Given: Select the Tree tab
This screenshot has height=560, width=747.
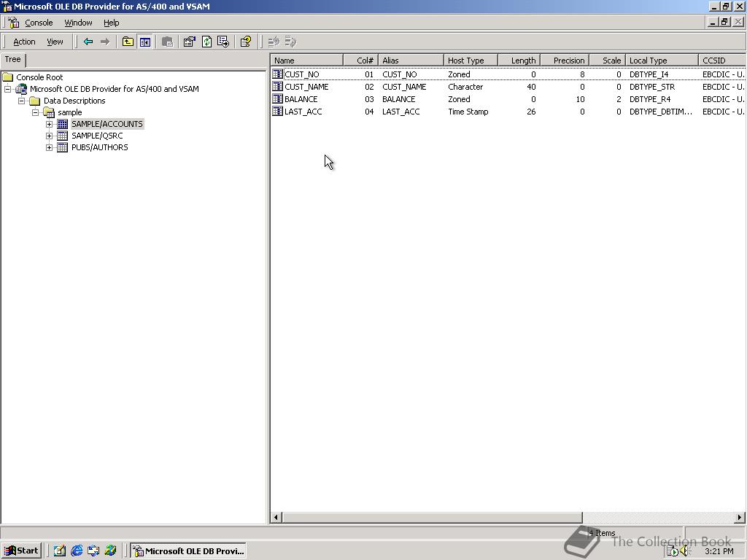Looking at the screenshot, I should 13,60.
